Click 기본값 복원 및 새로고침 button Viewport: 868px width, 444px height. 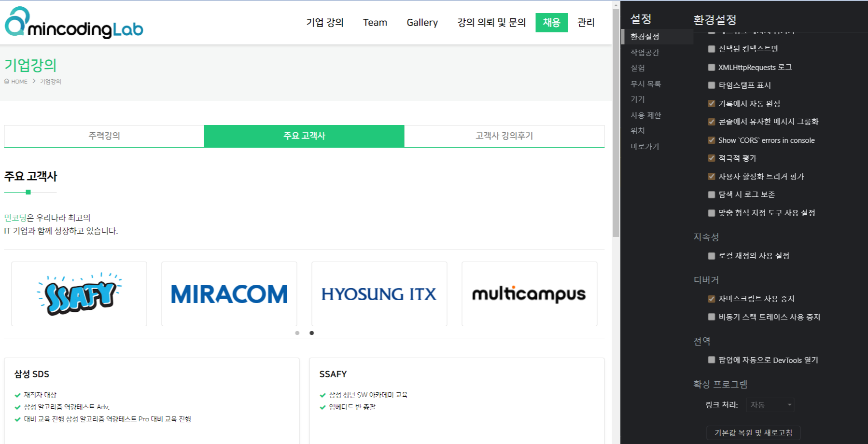tap(754, 433)
